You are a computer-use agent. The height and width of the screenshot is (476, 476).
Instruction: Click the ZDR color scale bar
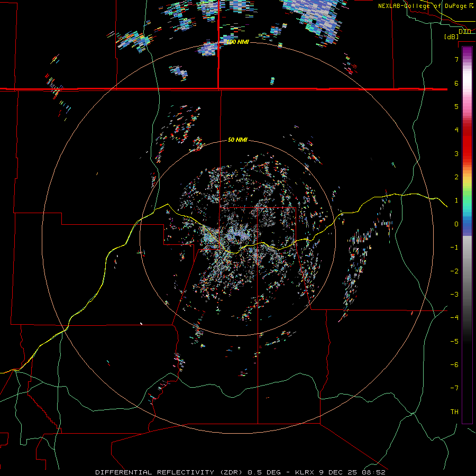point(467,235)
